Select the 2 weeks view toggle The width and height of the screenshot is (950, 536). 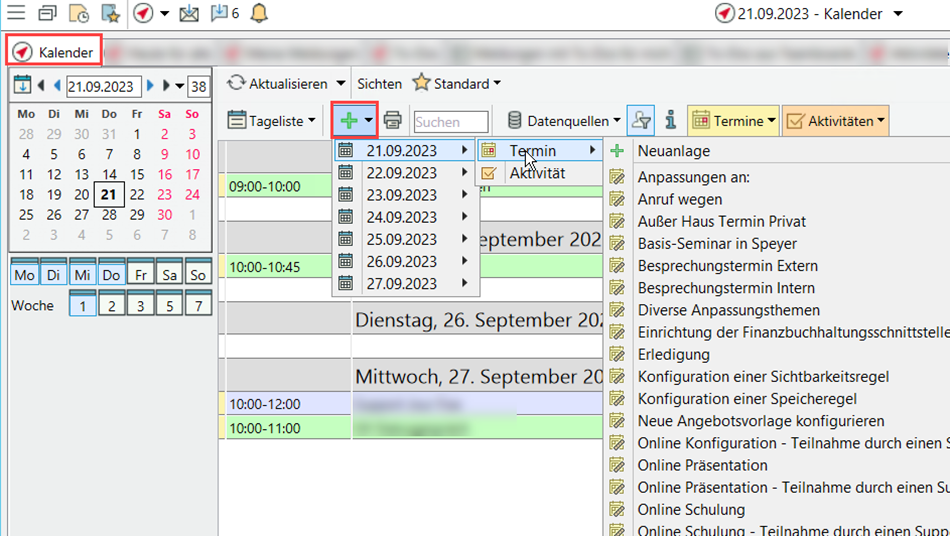click(112, 305)
